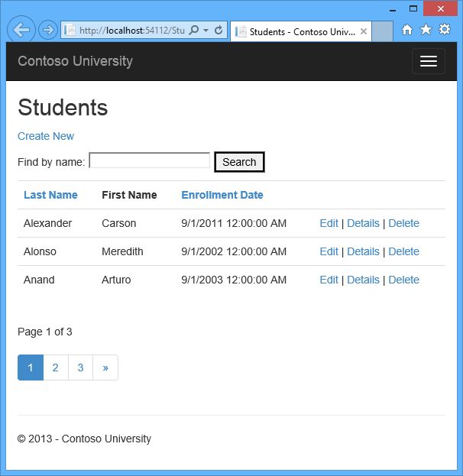Edit the Anand Arturo record

point(329,280)
